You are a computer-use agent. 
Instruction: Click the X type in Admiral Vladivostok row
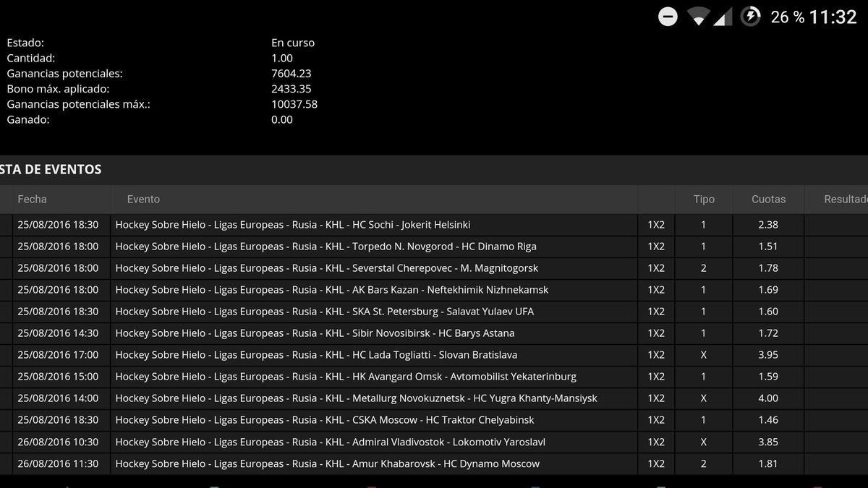(x=704, y=442)
